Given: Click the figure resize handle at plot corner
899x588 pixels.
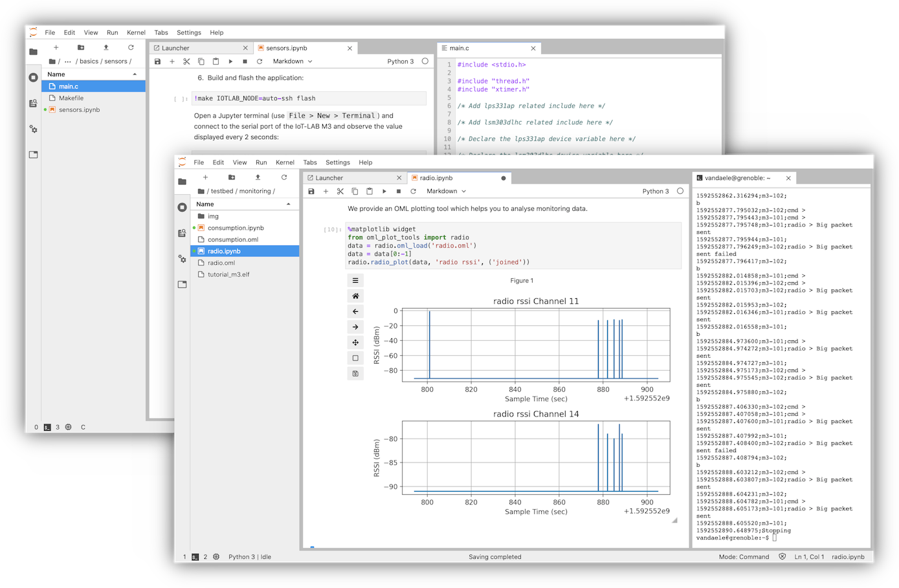Looking at the screenshot, I should [x=674, y=520].
